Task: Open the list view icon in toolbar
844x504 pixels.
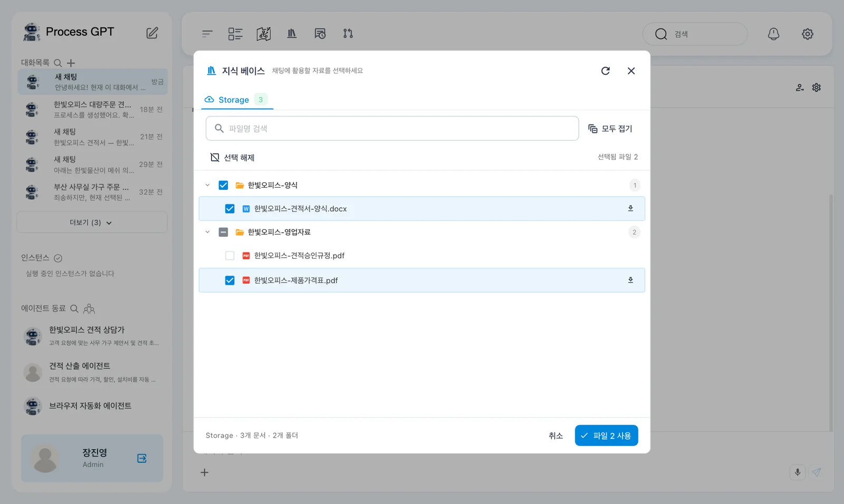Action: click(235, 34)
